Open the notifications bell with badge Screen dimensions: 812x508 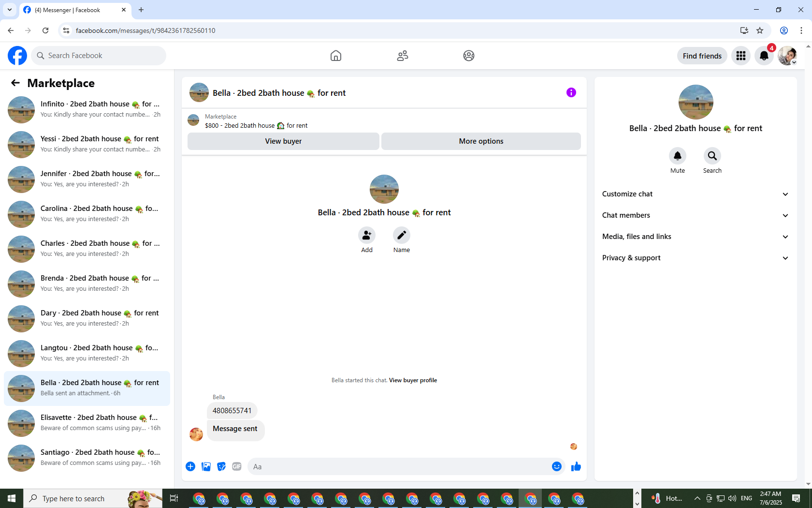tap(764, 56)
